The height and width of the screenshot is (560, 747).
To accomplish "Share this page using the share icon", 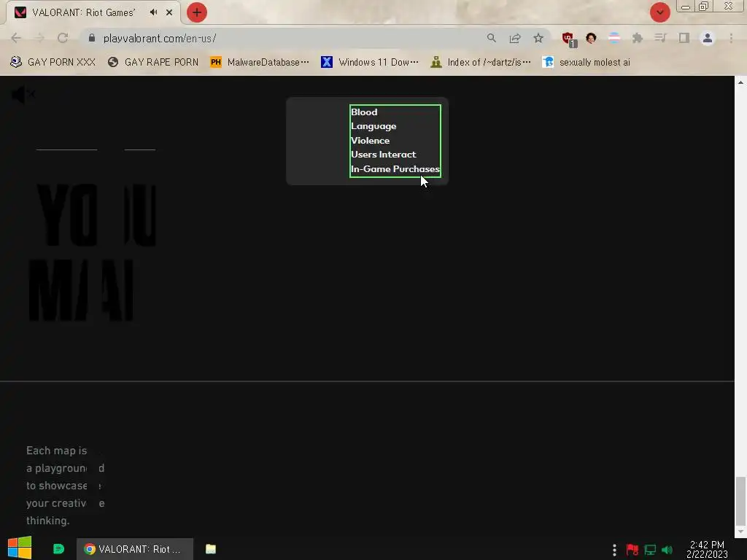I will tap(515, 38).
